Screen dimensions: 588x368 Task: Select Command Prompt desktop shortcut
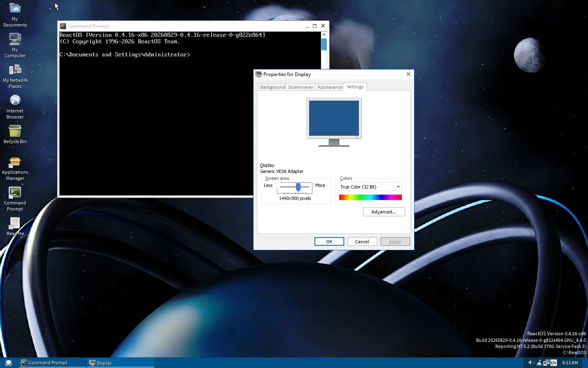click(15, 199)
